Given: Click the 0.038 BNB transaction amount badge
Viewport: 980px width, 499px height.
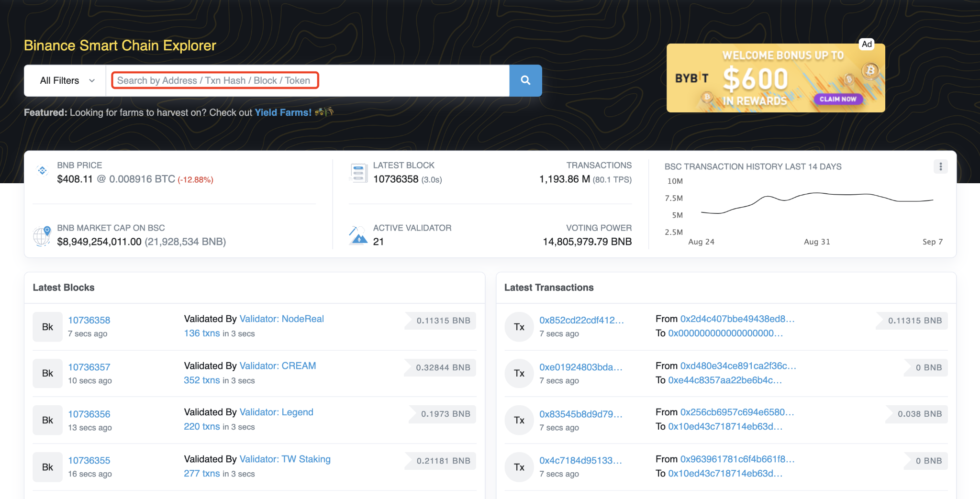Looking at the screenshot, I should [916, 414].
